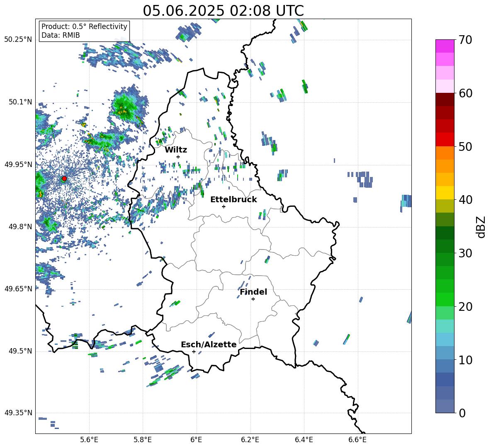491x448 pixels.
Task: Click the dark maroon swatch below 60
Action: click(x=445, y=99)
